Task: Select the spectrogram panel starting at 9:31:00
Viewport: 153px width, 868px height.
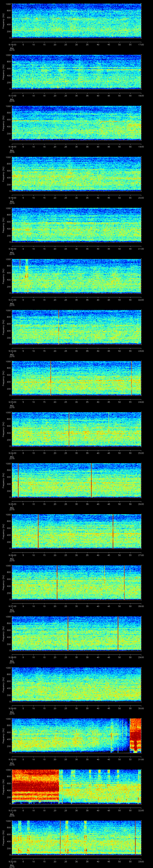Action: coord(77,787)
